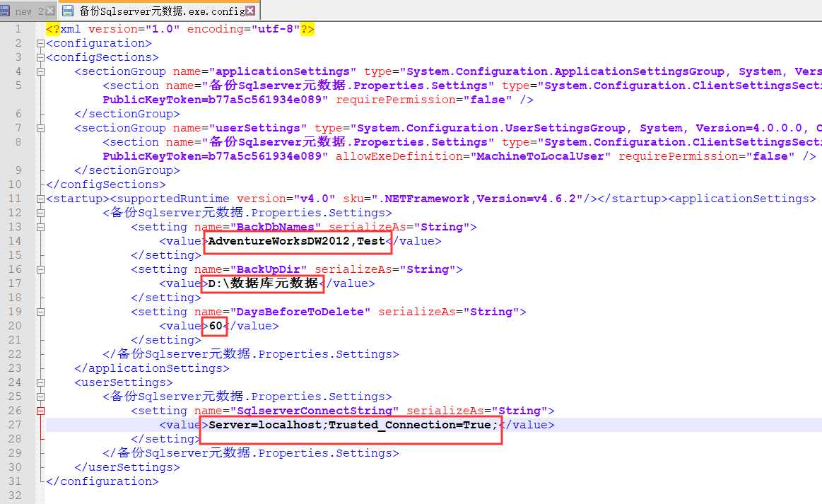The height and width of the screenshot is (504, 822).
Task: Click the "SqlserverConnectString" attribute value
Action: (x=314, y=411)
